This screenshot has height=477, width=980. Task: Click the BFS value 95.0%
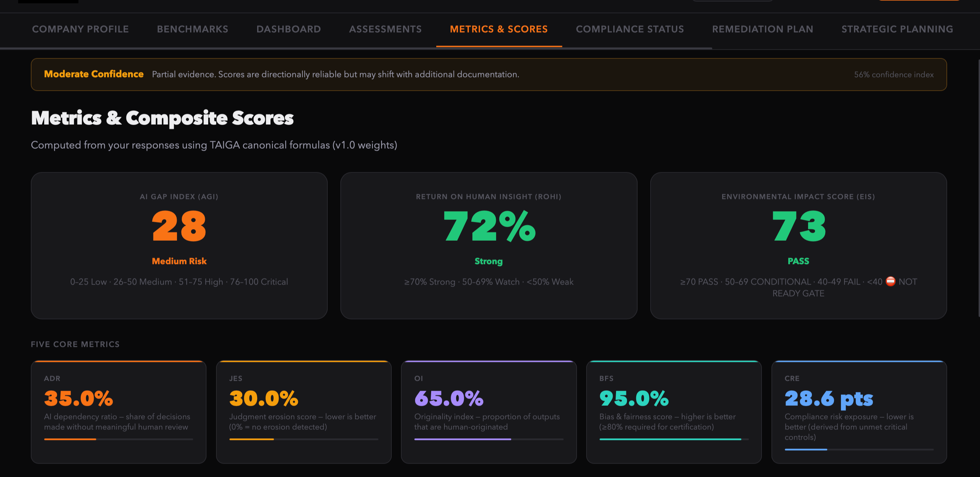[x=634, y=399]
